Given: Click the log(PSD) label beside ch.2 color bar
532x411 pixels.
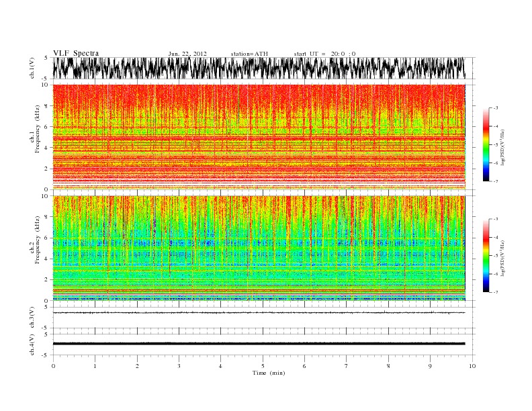Looking at the screenshot, I should point(503,258).
